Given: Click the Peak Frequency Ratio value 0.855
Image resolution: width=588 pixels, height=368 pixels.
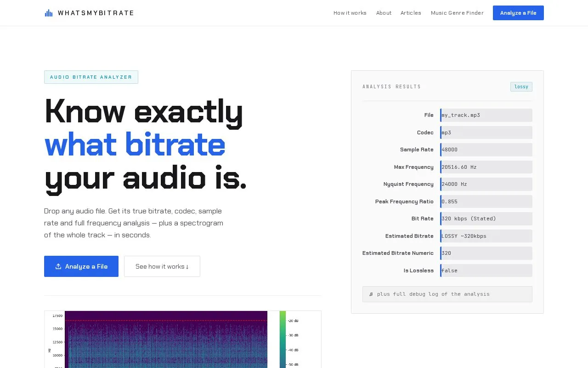Looking at the screenshot, I should click(x=486, y=201).
